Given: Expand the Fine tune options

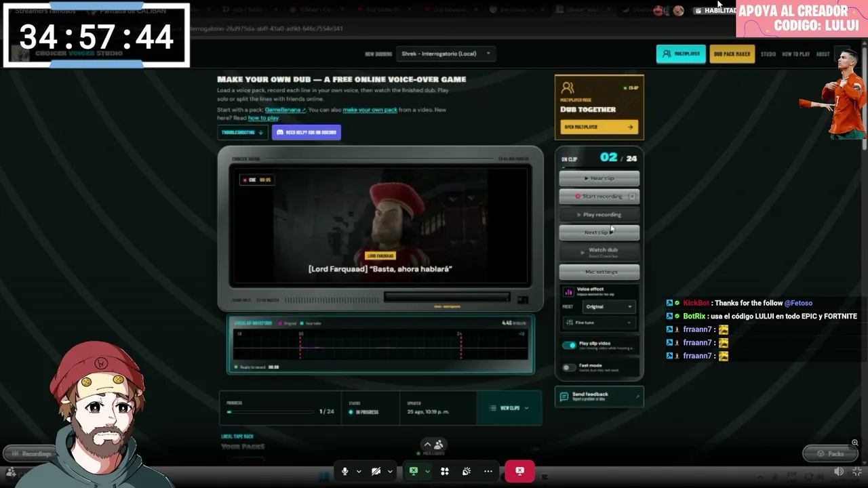Looking at the screenshot, I should pos(599,323).
